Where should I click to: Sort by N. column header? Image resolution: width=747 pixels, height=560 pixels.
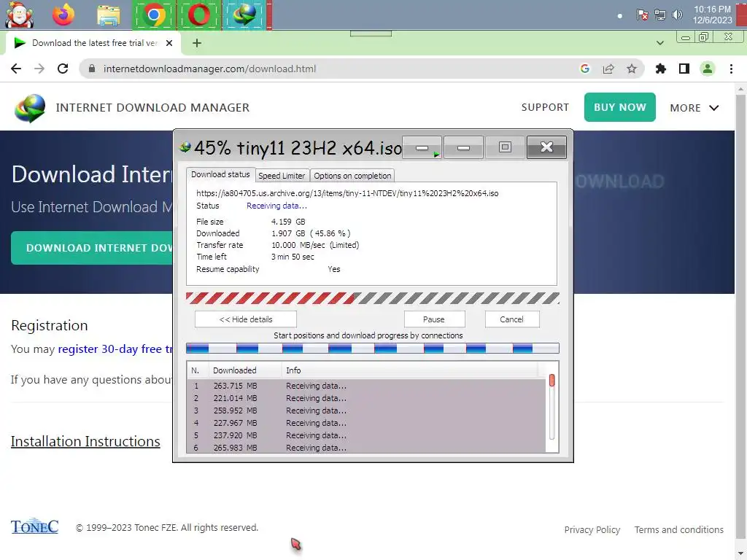point(198,370)
